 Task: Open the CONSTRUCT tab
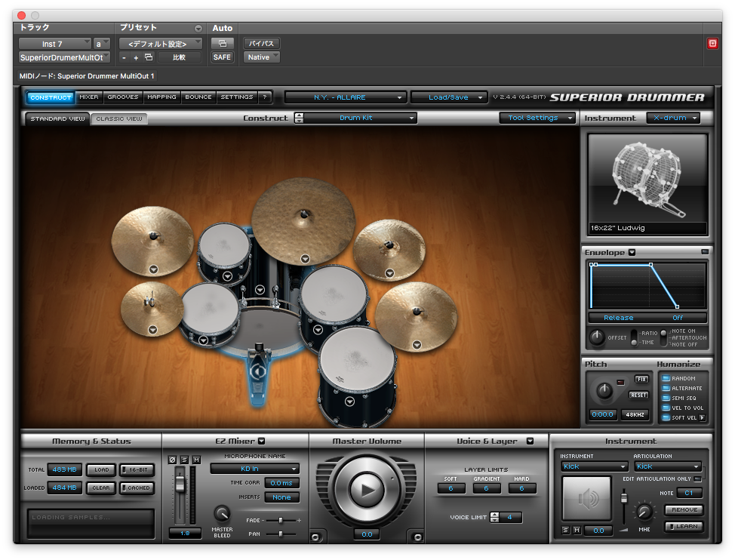point(51,97)
